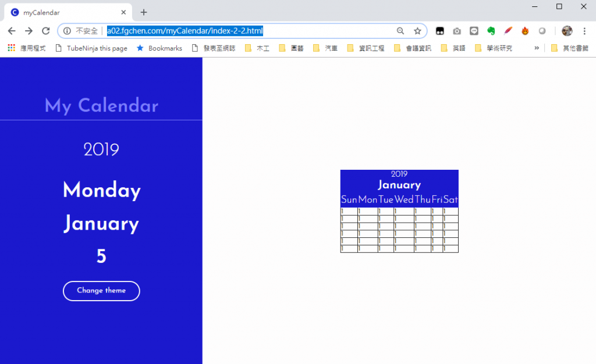Screen dimensions: 596x364
Task: Open the Bookmarks starred shortcut
Action: coord(159,48)
